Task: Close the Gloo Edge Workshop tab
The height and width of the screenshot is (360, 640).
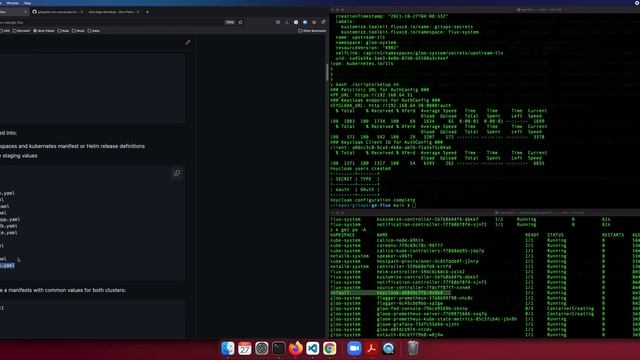Action: point(138,12)
